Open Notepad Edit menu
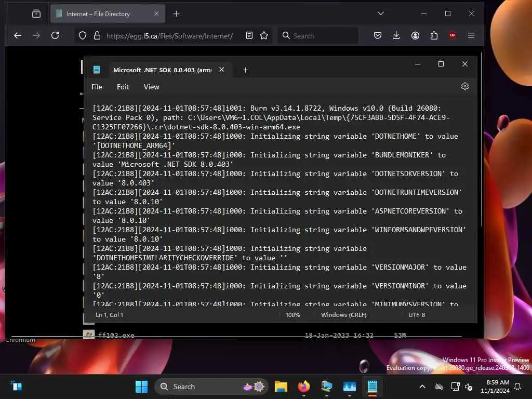The width and height of the screenshot is (532, 399). point(123,87)
